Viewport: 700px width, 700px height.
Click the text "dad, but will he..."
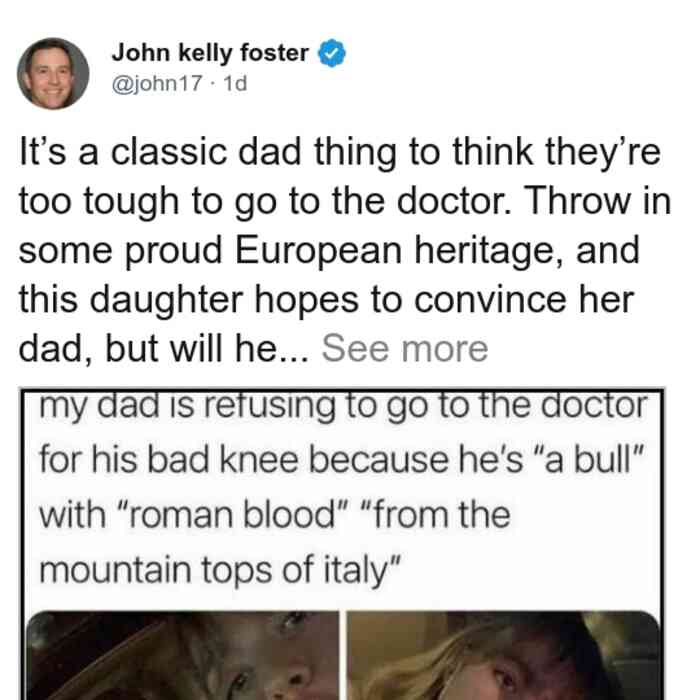click(163, 349)
